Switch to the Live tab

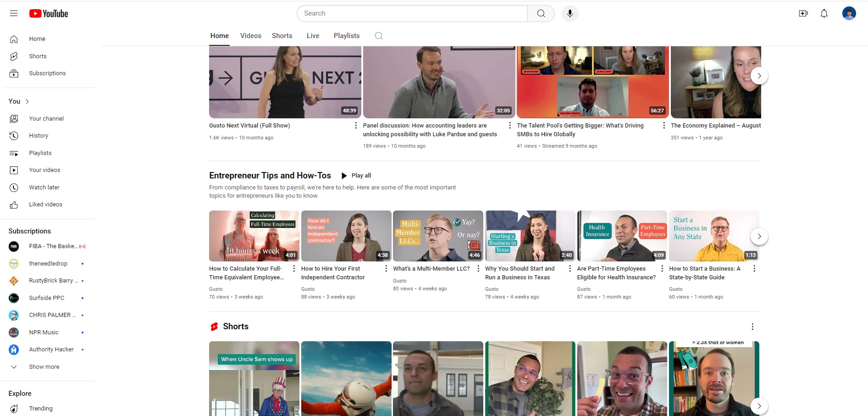tap(313, 36)
